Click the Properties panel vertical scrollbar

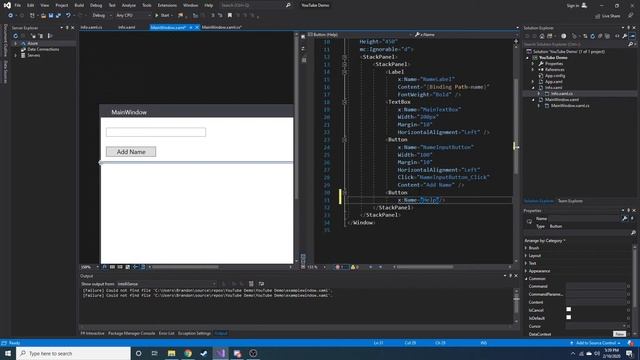click(635, 278)
